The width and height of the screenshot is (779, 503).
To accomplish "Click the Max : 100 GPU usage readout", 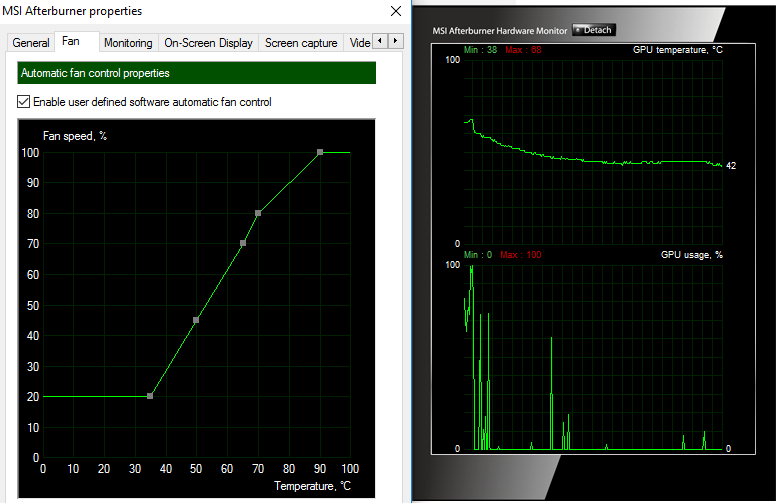I will (521, 255).
